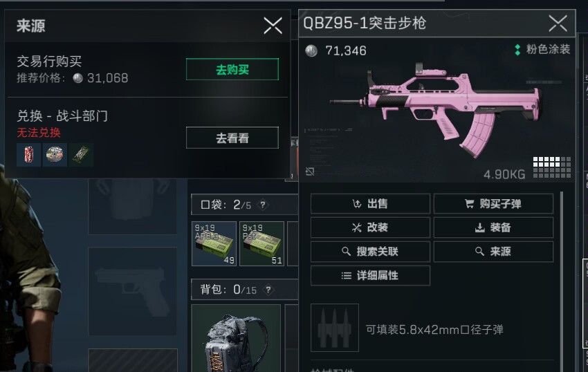The image size is (588, 372).
Task: Open the 9x19 AP6.3 ammo box
Action: pos(214,244)
